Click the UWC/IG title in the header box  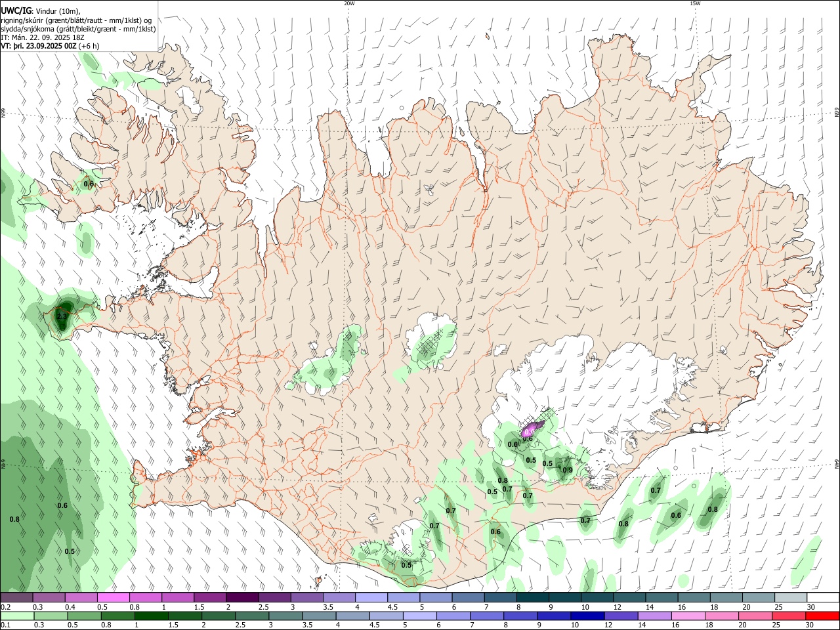16,10
